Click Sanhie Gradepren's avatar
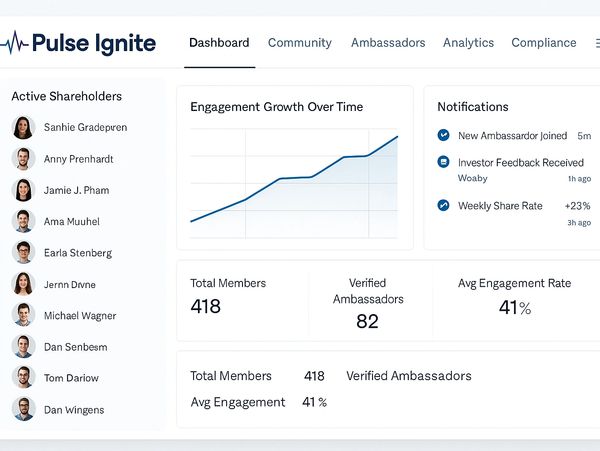This screenshot has height=451, width=600. click(x=23, y=127)
